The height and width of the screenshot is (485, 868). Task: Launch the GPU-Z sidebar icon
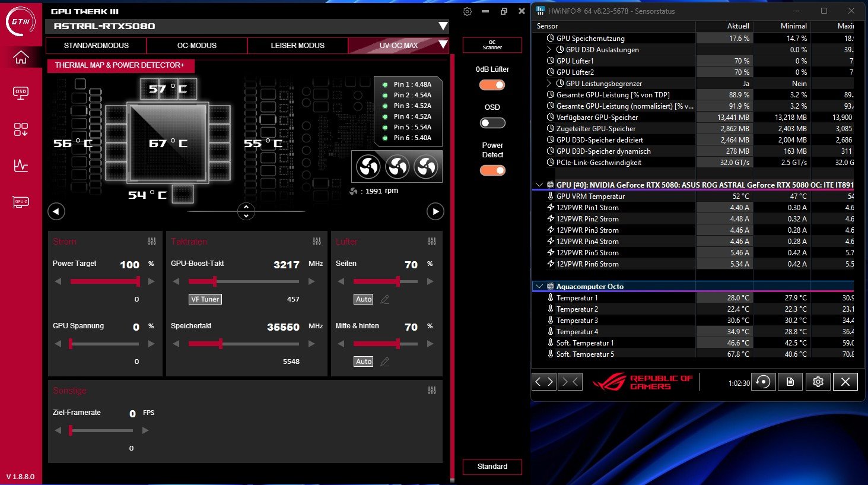click(21, 202)
